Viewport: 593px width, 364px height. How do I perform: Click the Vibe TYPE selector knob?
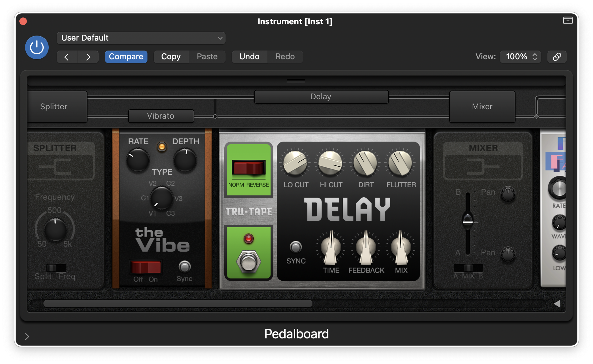162,199
